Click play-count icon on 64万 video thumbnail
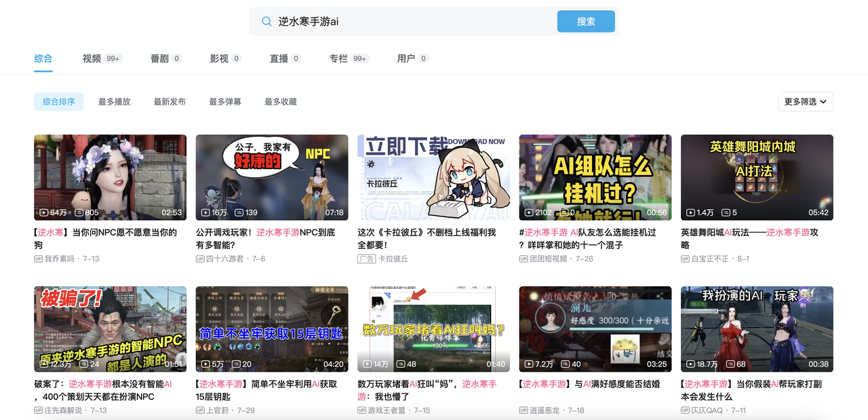The height and width of the screenshot is (420, 868). (44, 212)
